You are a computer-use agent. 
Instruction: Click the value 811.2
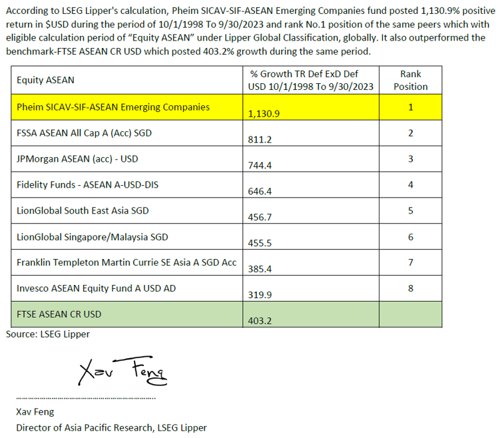(x=260, y=140)
